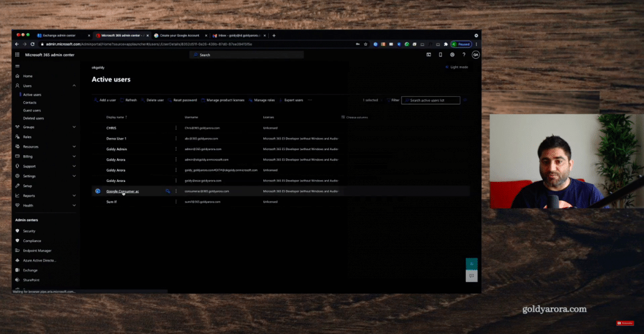Image resolution: width=644 pixels, height=334 pixels.
Task: Open Chrome extensions puzzle icon
Action: coord(446,44)
